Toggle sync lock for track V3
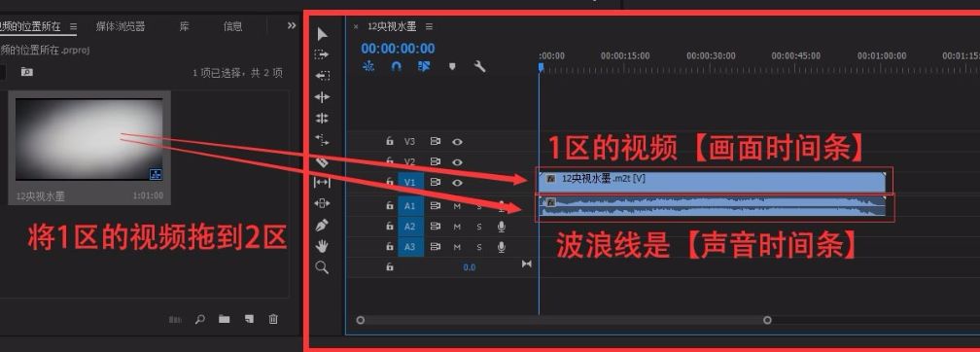The height and width of the screenshot is (352, 980). 436,142
